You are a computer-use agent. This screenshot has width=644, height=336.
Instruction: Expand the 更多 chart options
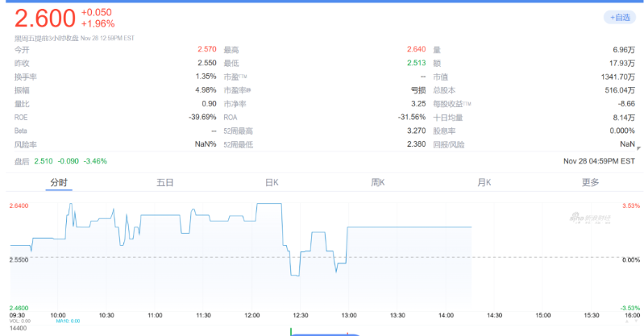590,182
